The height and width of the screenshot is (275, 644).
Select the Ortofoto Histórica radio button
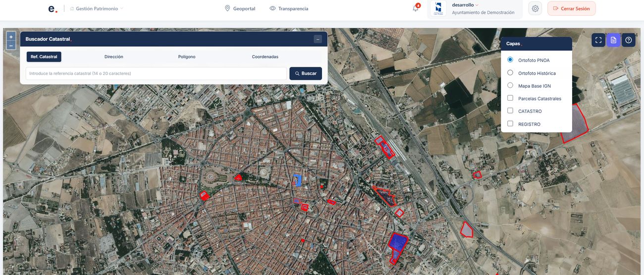tap(510, 73)
